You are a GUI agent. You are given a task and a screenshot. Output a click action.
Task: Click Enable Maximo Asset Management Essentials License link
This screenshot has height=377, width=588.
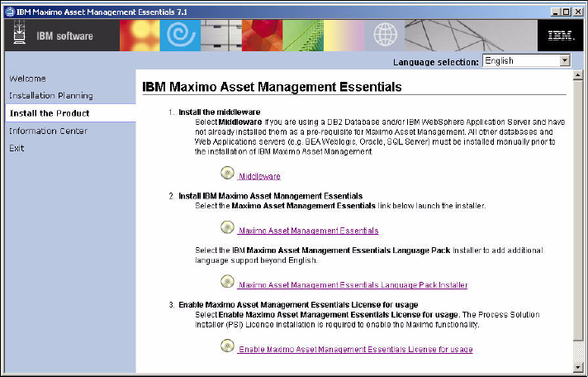point(356,349)
